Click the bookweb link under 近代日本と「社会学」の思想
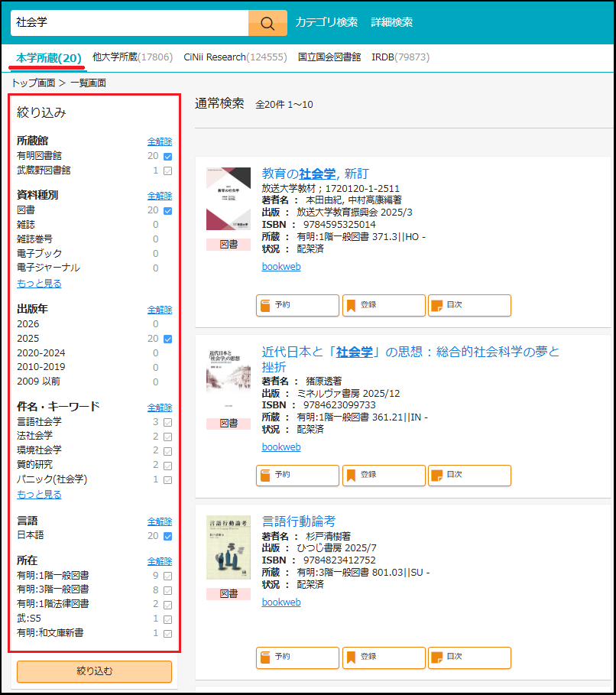This screenshot has width=616, height=695. 281,447
